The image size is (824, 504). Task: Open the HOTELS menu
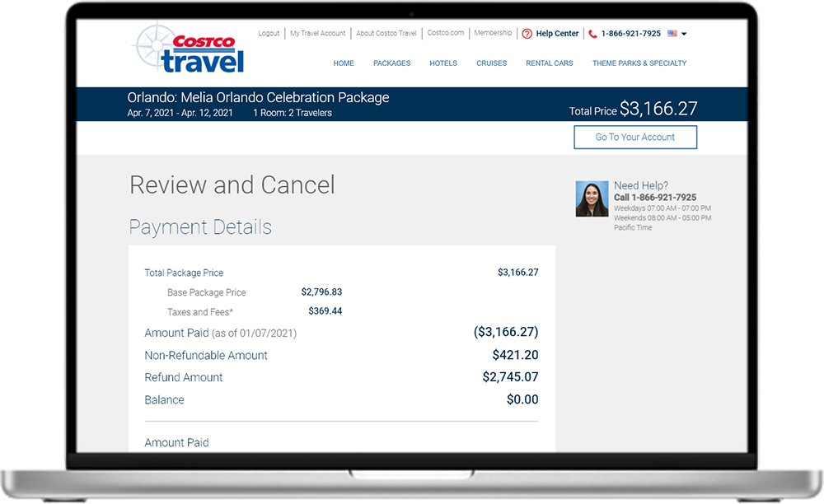[443, 63]
